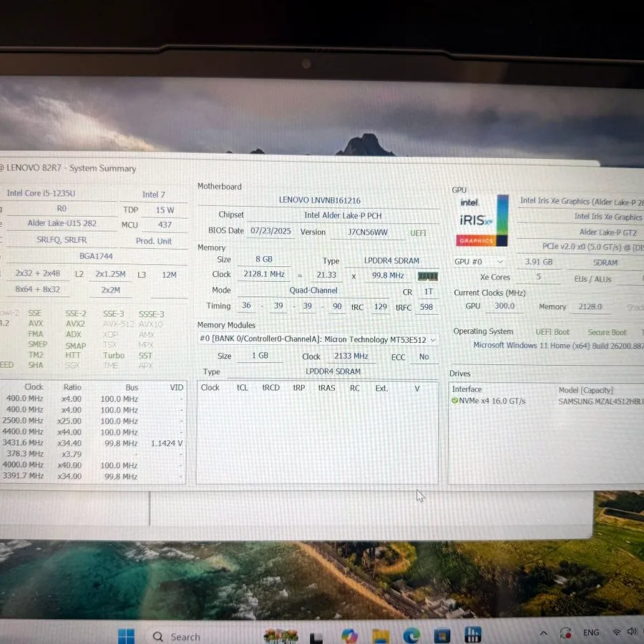The height and width of the screenshot is (644, 644).
Task: Click the ECC 'No' value
Action: (x=424, y=357)
